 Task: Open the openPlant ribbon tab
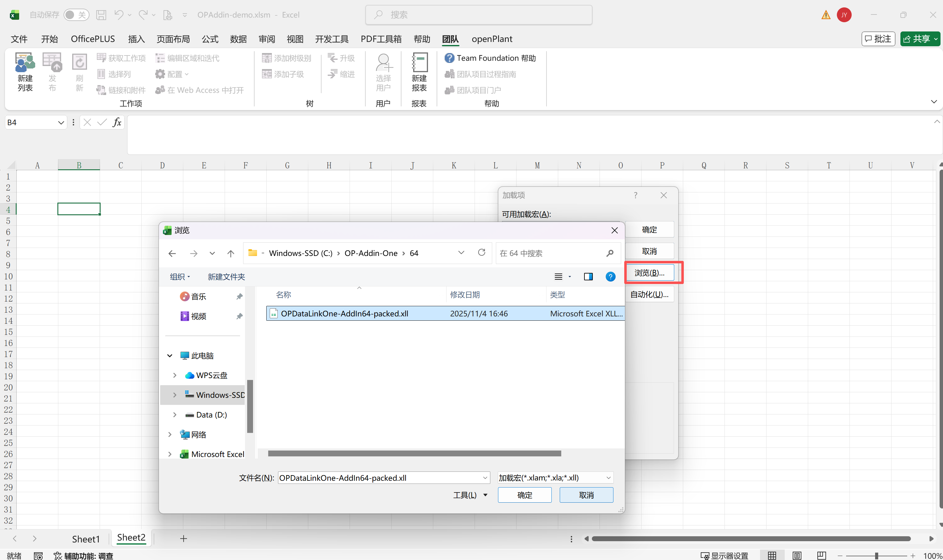(x=492, y=39)
